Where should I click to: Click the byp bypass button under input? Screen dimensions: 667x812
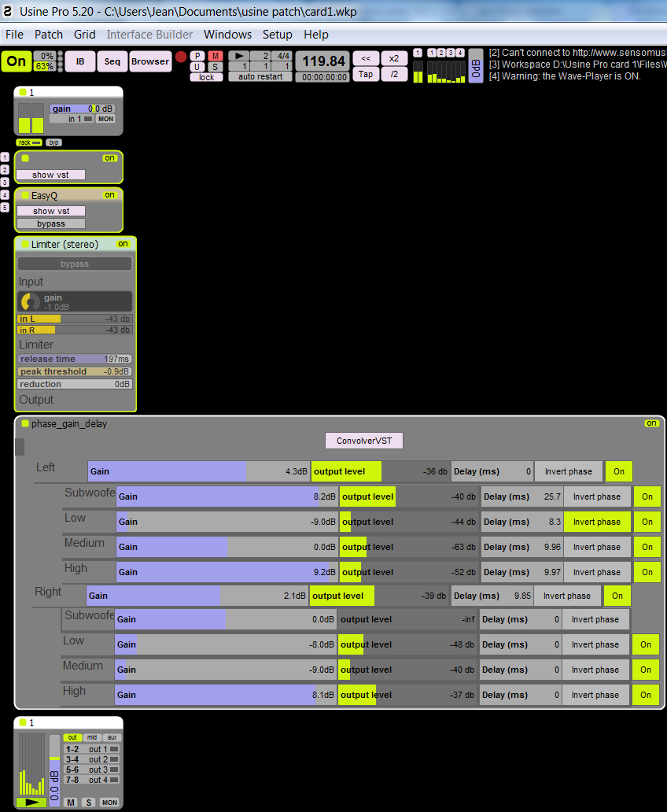[53, 142]
